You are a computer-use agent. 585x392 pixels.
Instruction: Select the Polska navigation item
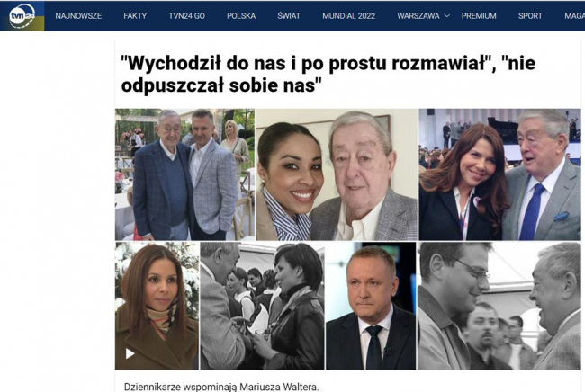tap(241, 16)
